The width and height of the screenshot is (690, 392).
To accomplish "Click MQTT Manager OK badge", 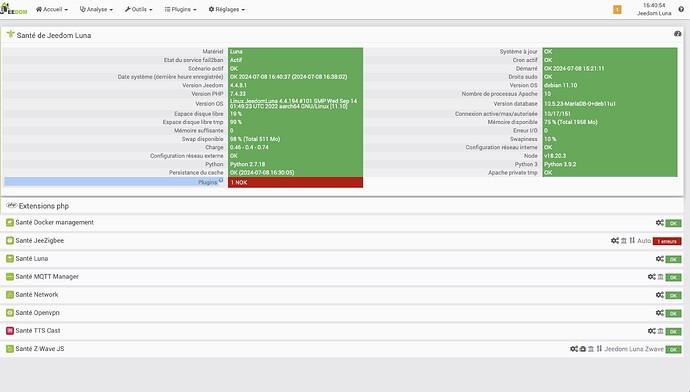I will click(x=673, y=278).
